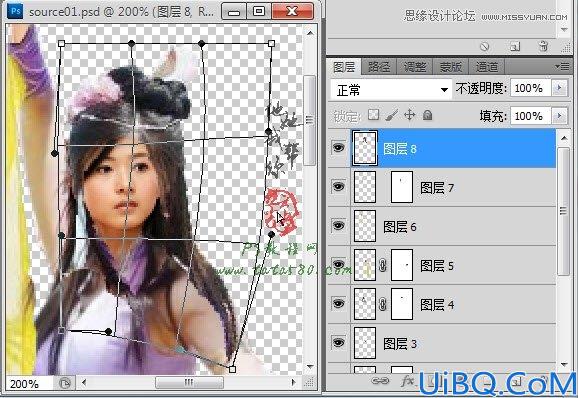Image resolution: width=578 pixels, height=398 pixels.
Task: Click the 图层 8 layer name
Action: 400,149
